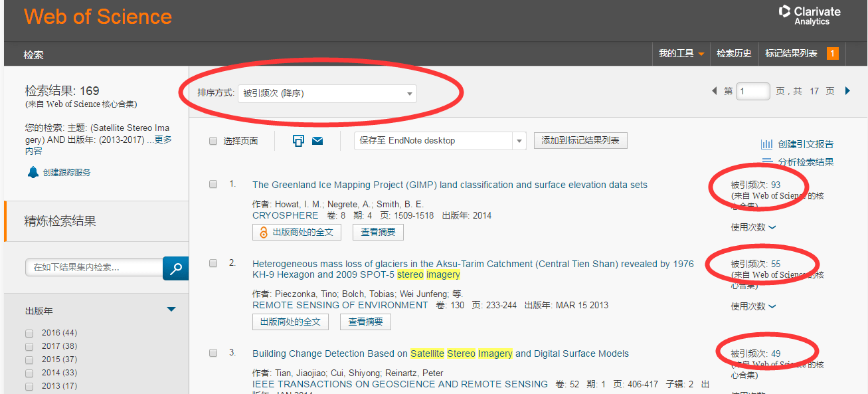
Task: Click citation count 93 link
Action: (x=776, y=185)
